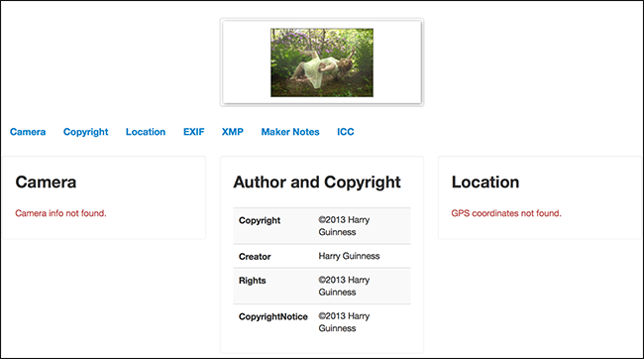Select the Creator value Harry Guinness
The width and height of the screenshot is (644, 359).
[x=349, y=256]
